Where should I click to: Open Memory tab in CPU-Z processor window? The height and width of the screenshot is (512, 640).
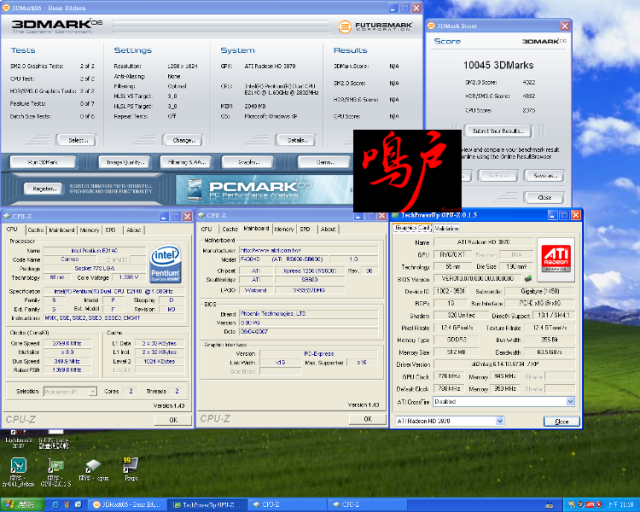click(x=89, y=230)
